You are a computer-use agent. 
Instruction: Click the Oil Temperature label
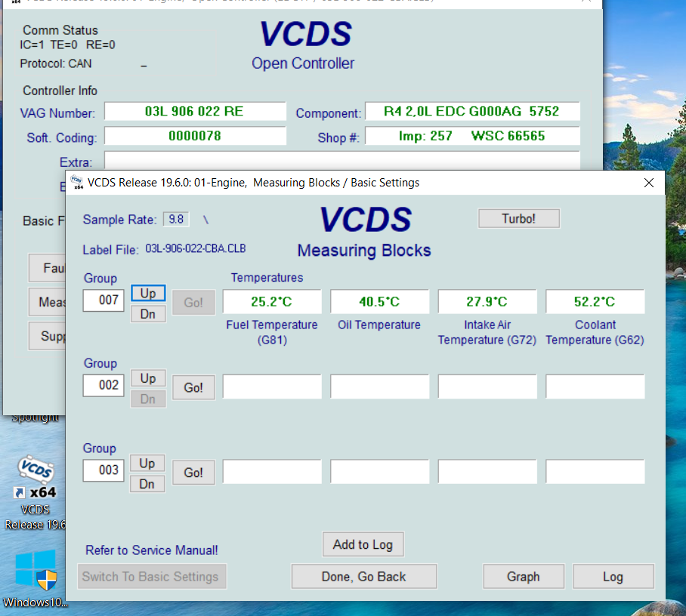(x=379, y=325)
